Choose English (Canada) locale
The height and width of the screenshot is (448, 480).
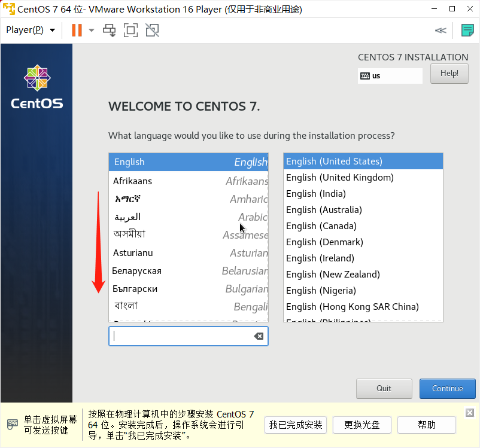coord(363,226)
